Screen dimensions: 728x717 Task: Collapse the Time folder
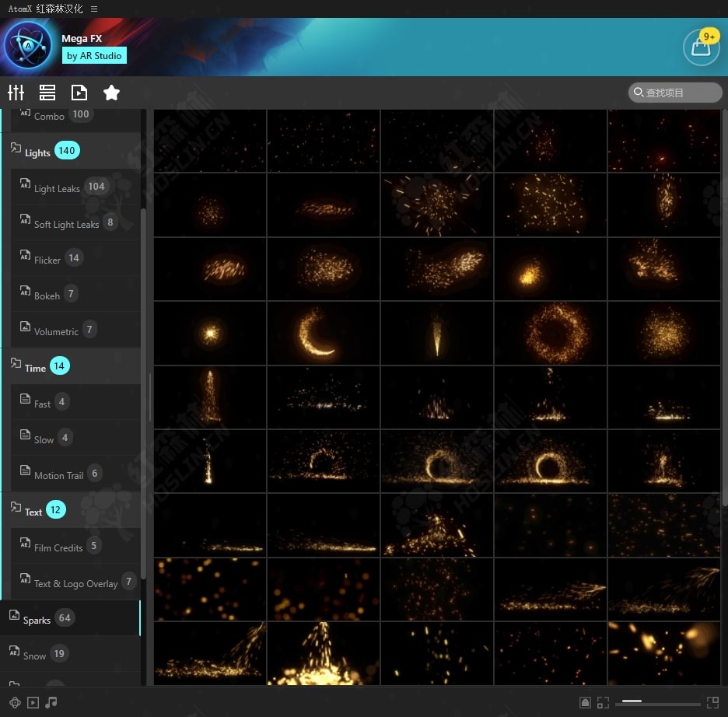point(72,366)
